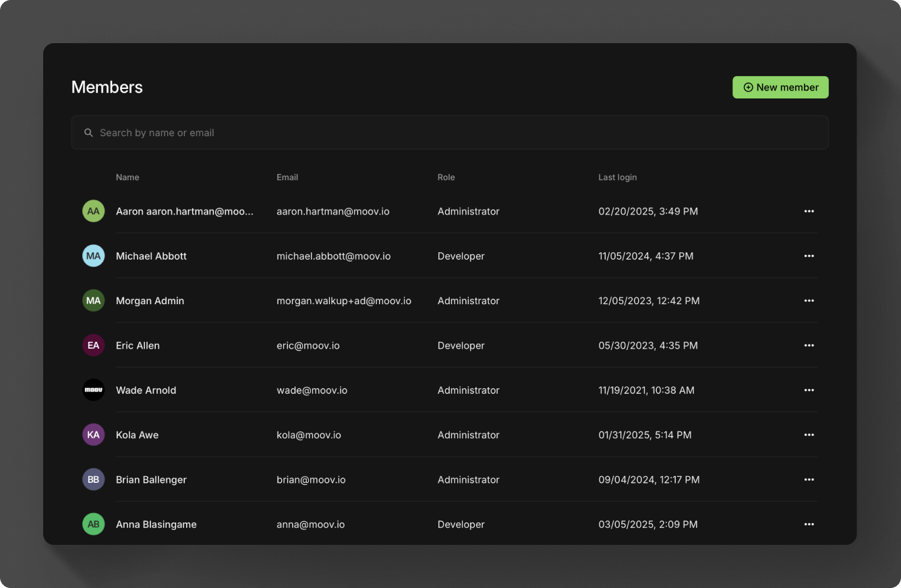The image size is (901, 588).
Task: Click email wade@moov.io
Action: click(312, 390)
